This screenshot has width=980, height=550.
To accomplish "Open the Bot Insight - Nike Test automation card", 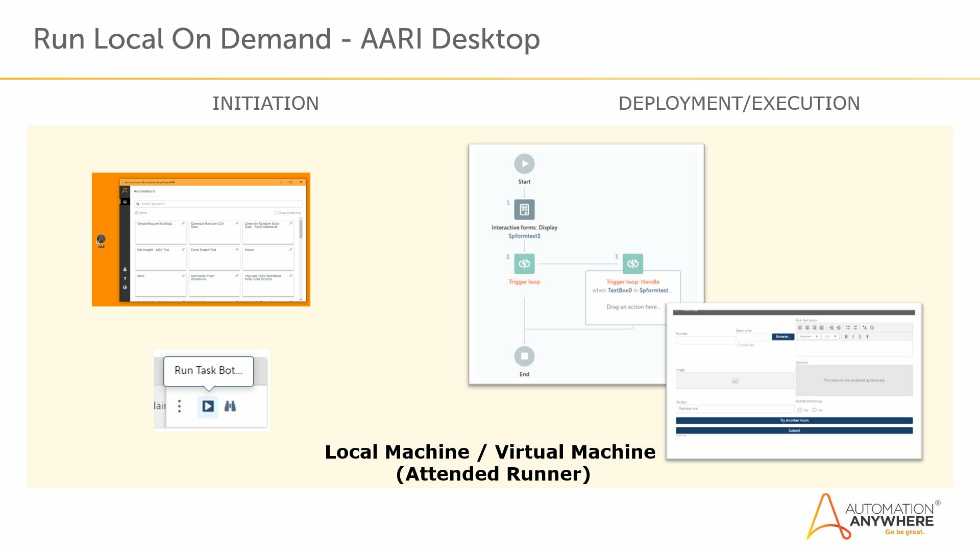I will 160,258.
